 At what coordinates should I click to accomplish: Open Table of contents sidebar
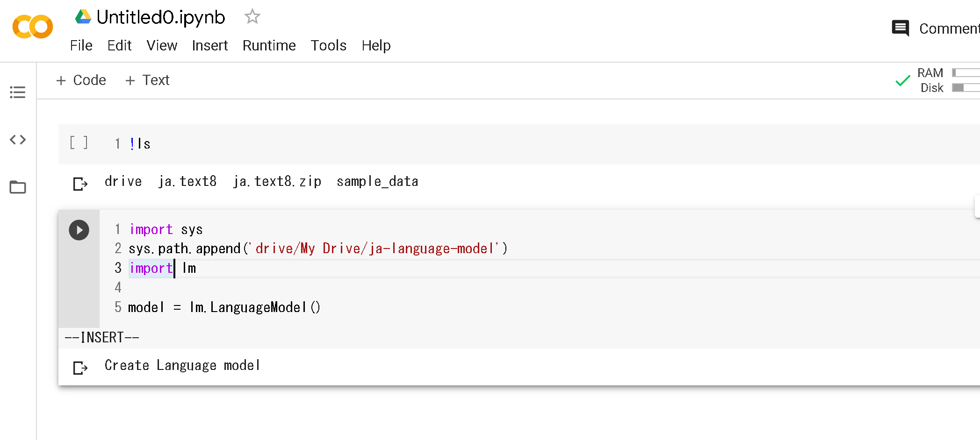pos(17,92)
